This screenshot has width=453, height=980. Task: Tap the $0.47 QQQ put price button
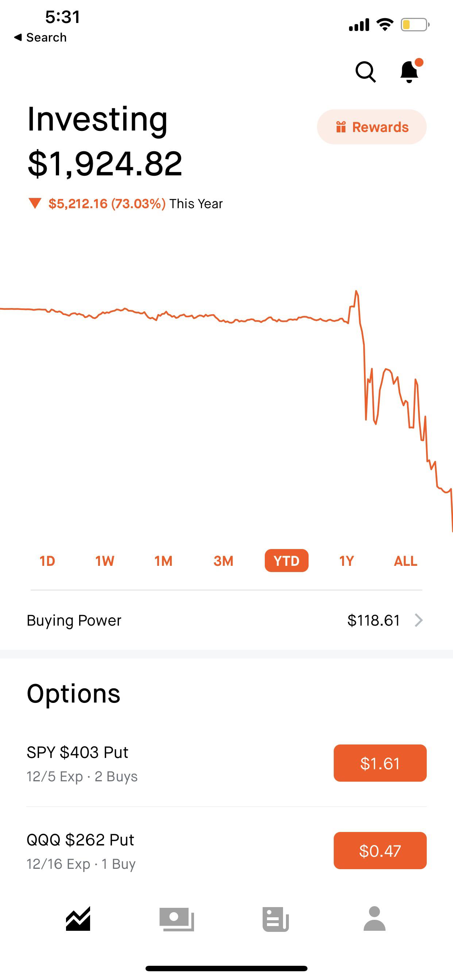(380, 851)
